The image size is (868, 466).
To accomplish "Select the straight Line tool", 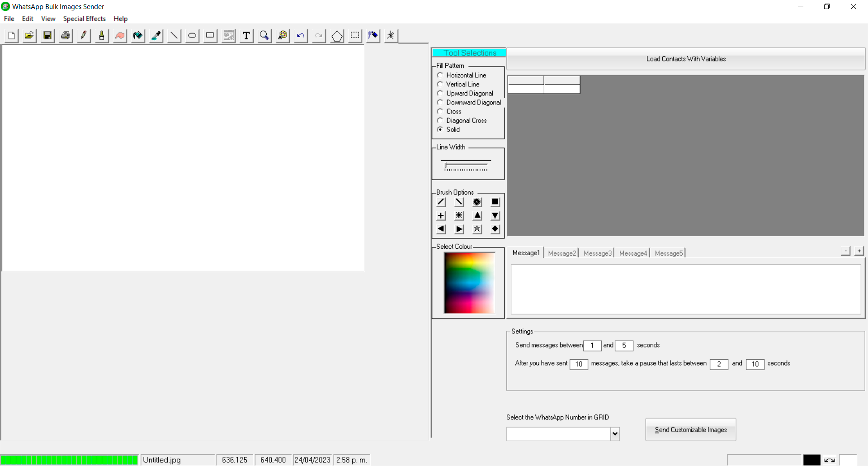I will [174, 36].
